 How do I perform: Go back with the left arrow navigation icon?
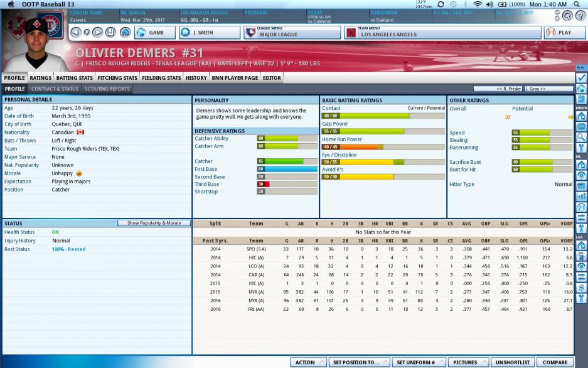76,32
